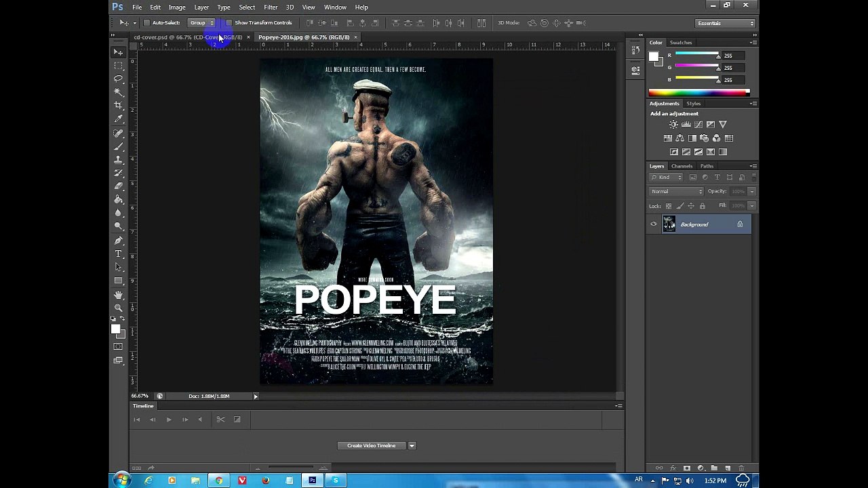Select the Rectangle shape tool

(x=119, y=281)
